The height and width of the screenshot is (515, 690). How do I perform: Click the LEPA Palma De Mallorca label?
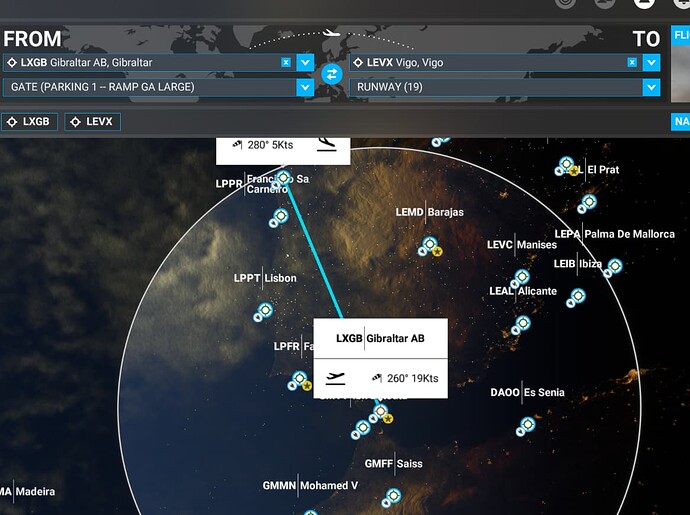pyautogui.click(x=614, y=234)
